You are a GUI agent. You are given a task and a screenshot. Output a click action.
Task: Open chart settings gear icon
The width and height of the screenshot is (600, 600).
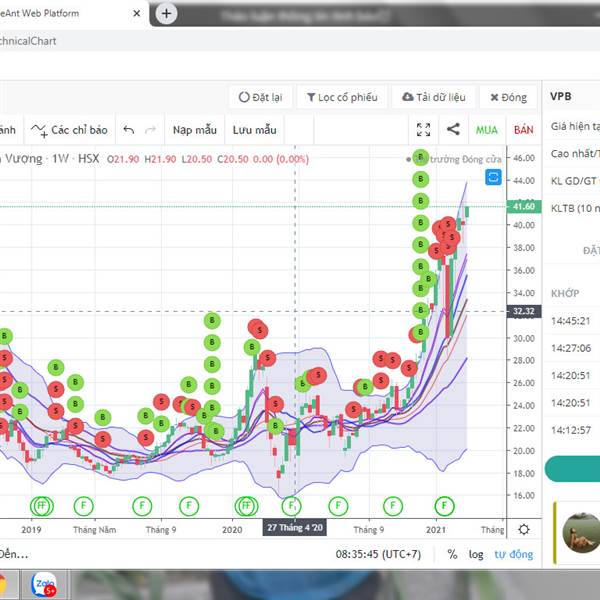pos(523,530)
